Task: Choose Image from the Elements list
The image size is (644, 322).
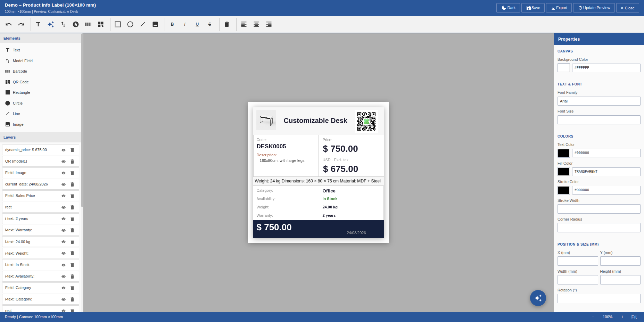Action: coord(41,124)
